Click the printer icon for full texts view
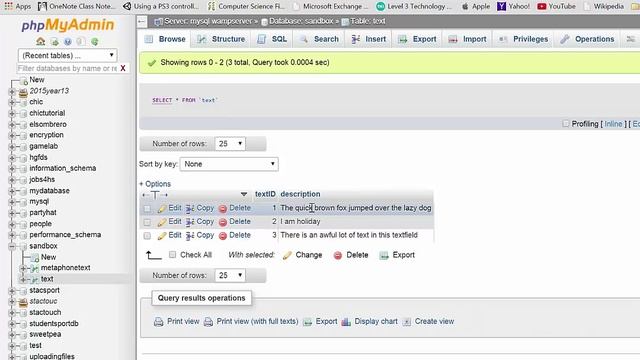 208,322
